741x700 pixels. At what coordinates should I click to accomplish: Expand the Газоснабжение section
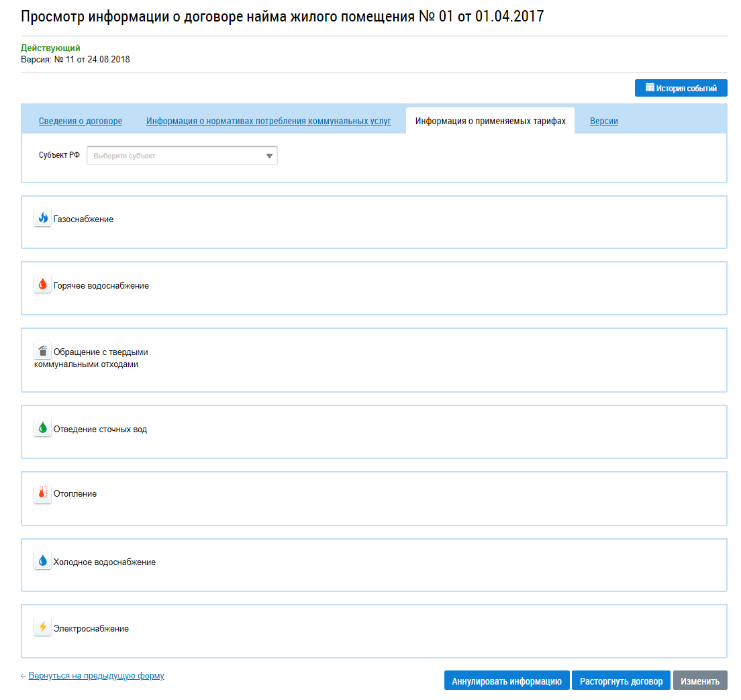tap(83, 219)
